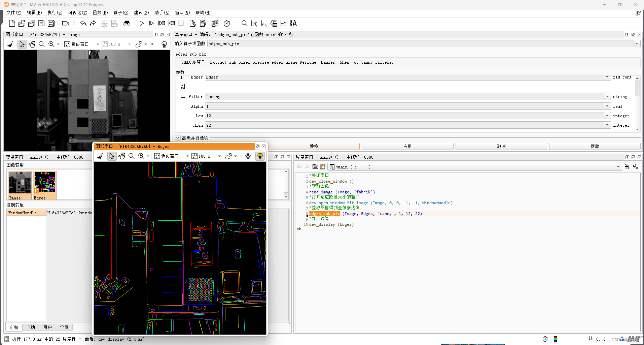Switch to the 用户 tab in the variable window
Viewport: 644px width, 345px height.
[47, 327]
